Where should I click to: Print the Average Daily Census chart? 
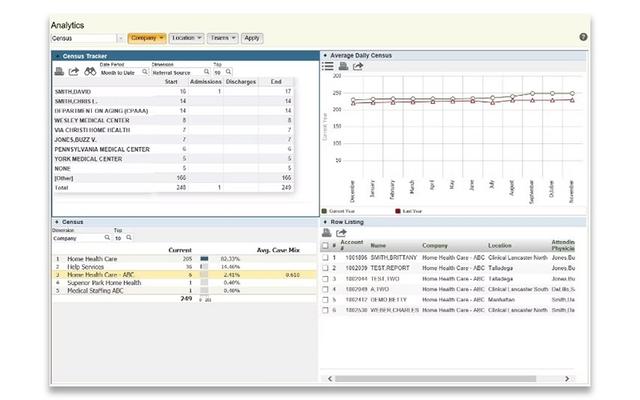343,66
